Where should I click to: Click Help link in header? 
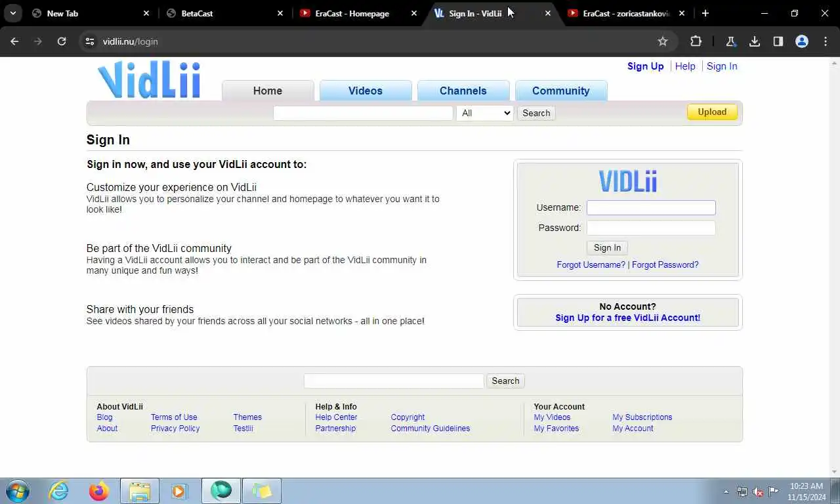click(x=685, y=66)
